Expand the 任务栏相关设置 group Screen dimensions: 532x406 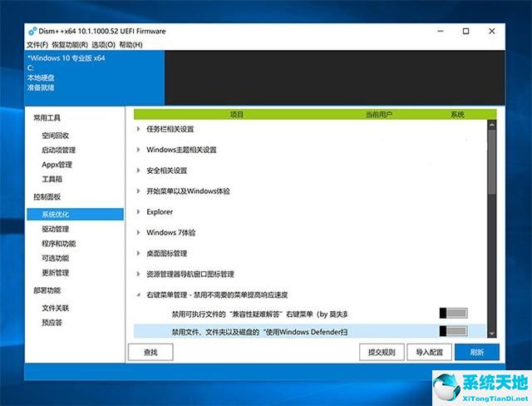138,129
